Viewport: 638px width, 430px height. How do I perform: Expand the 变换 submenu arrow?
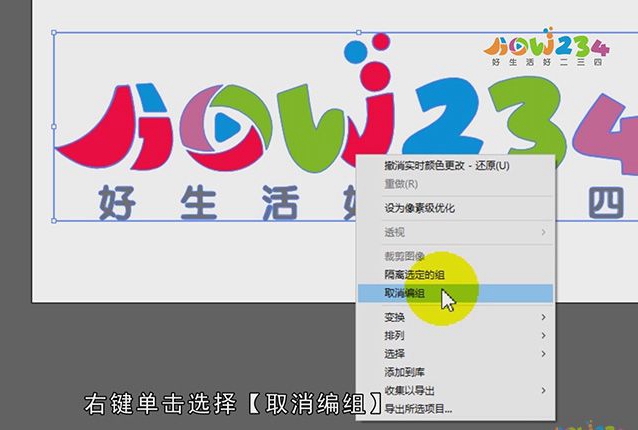(544, 317)
